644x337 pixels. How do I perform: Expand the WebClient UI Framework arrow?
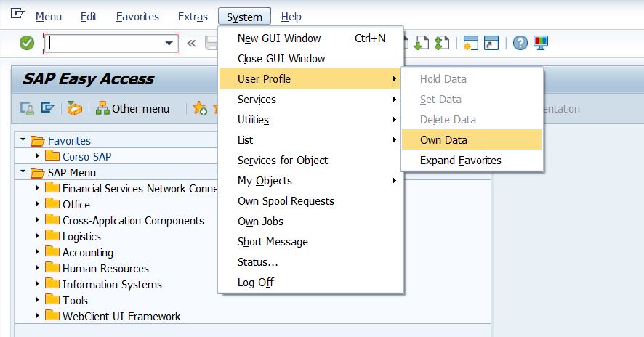(37, 316)
